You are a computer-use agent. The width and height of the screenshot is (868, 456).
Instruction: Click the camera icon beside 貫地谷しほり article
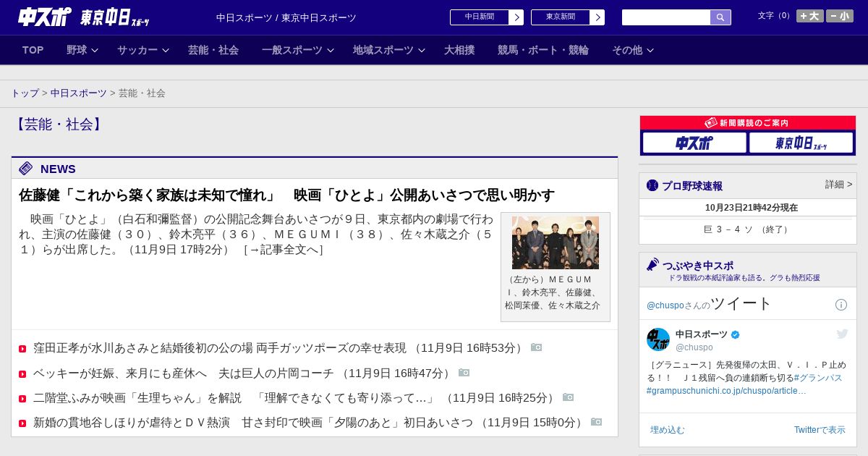point(596,422)
